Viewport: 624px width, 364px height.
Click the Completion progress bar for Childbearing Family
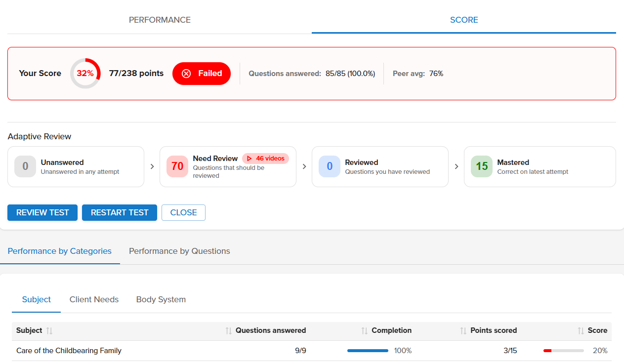point(368,350)
